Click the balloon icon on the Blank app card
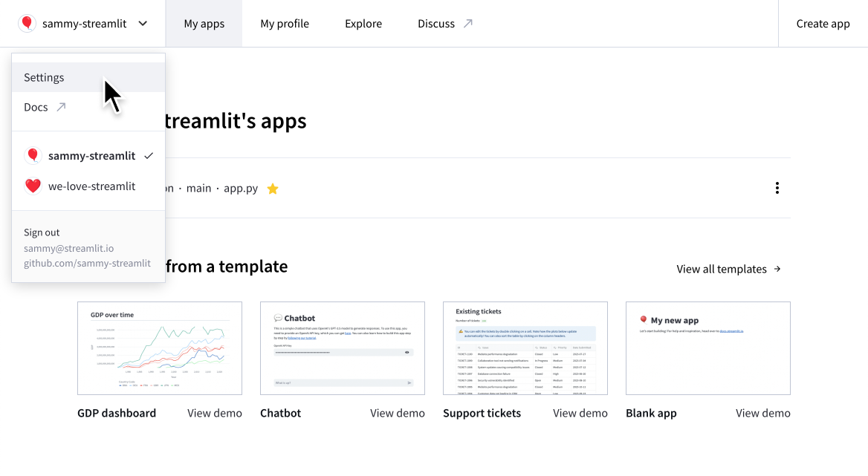The height and width of the screenshot is (476, 868). click(642, 319)
